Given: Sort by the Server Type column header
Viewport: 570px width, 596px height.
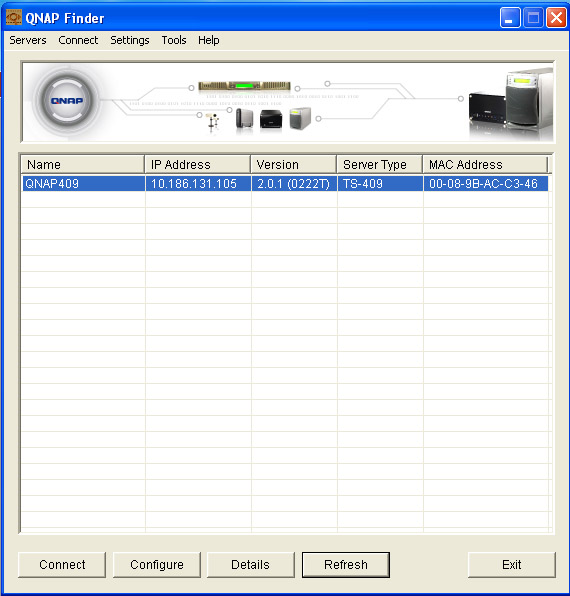Looking at the screenshot, I should tap(380, 165).
